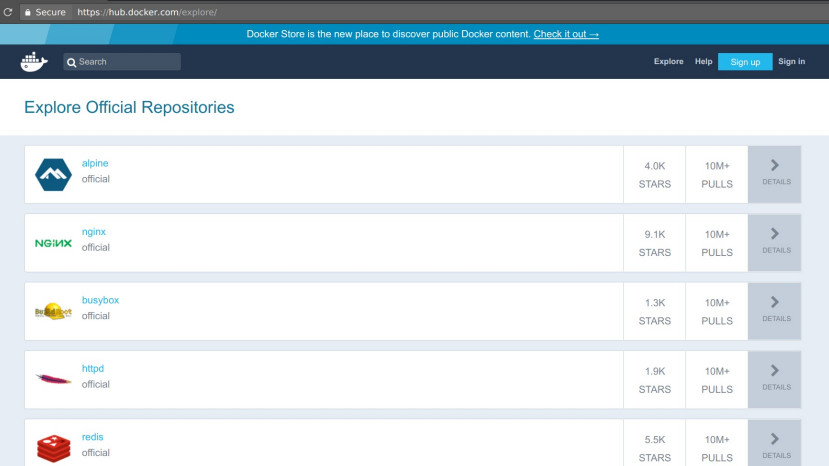
Task: Click nginx's 9.1K stars count
Action: pyautogui.click(x=655, y=234)
